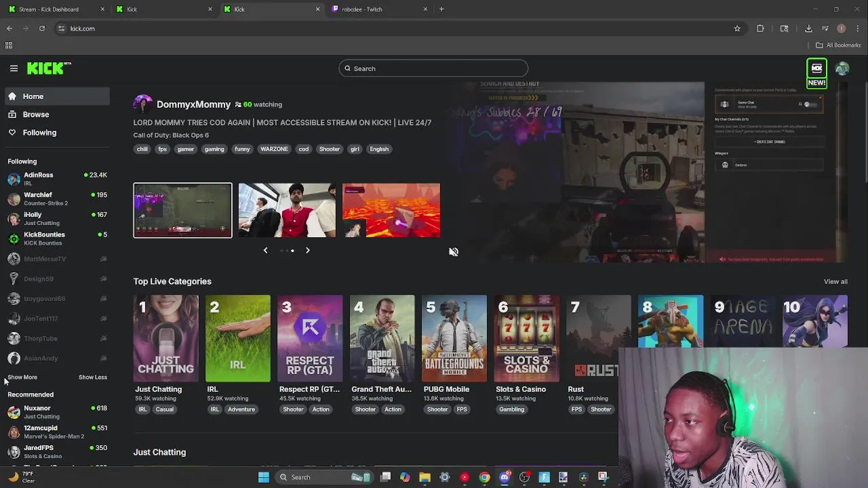This screenshot has height=488, width=868.
Task: Click the Kick logo
Action: point(49,68)
